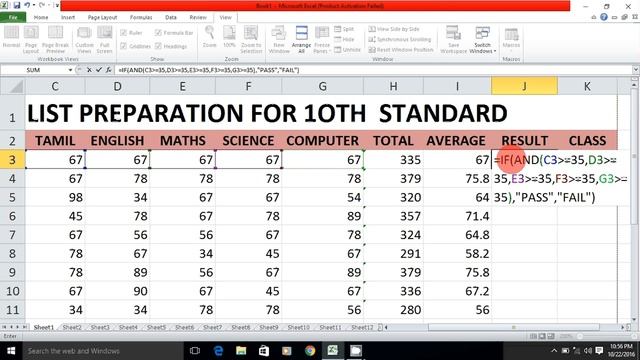Viewport: 640px width, 360px height.
Task: Open the Name Box dropdown arrow
Action: click(x=70, y=70)
